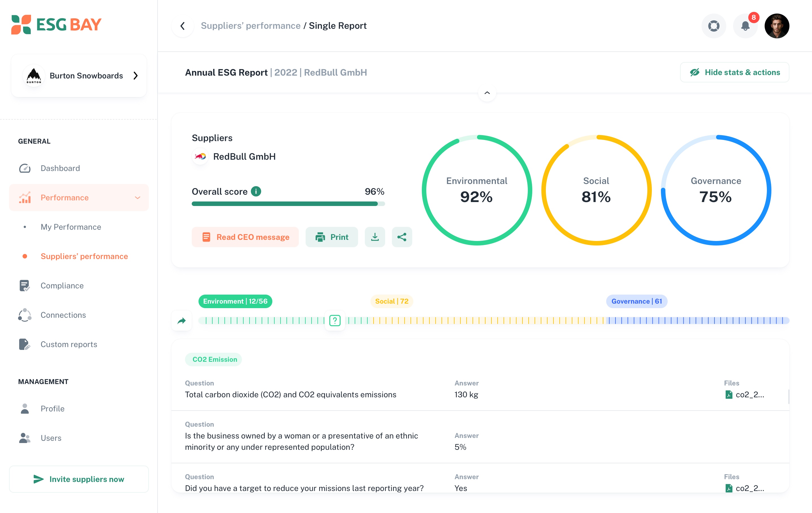Click the blue Governance segment of question timeline
The width and height of the screenshot is (812, 513).
(697, 320)
